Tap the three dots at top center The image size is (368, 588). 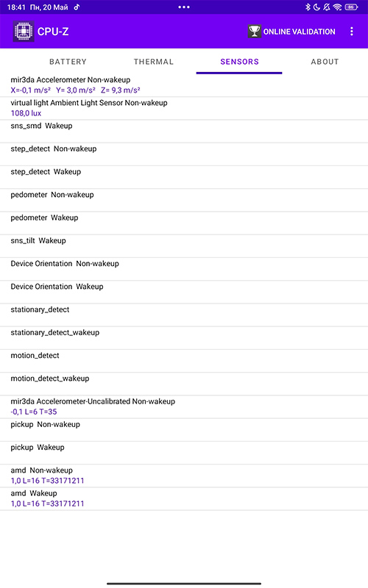click(x=184, y=7)
